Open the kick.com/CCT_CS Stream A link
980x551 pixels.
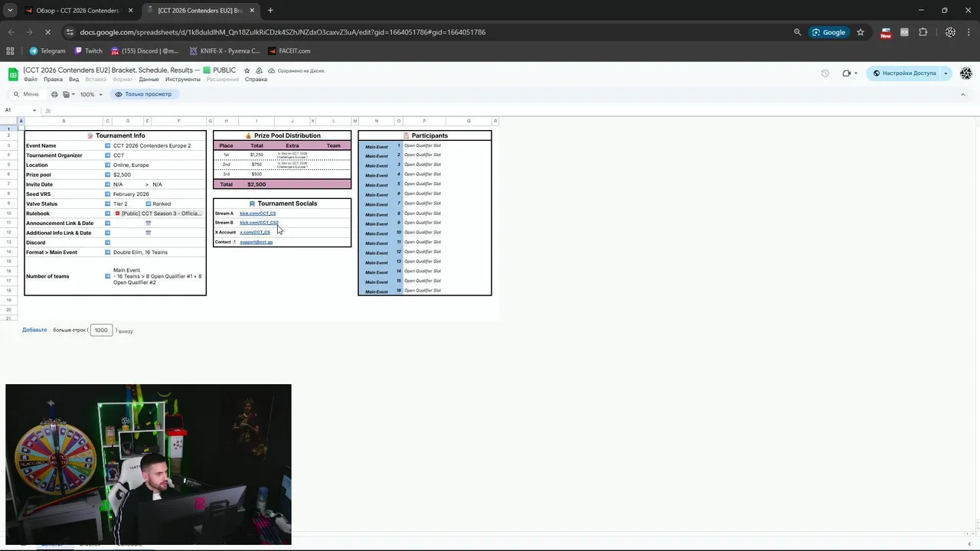pos(257,214)
